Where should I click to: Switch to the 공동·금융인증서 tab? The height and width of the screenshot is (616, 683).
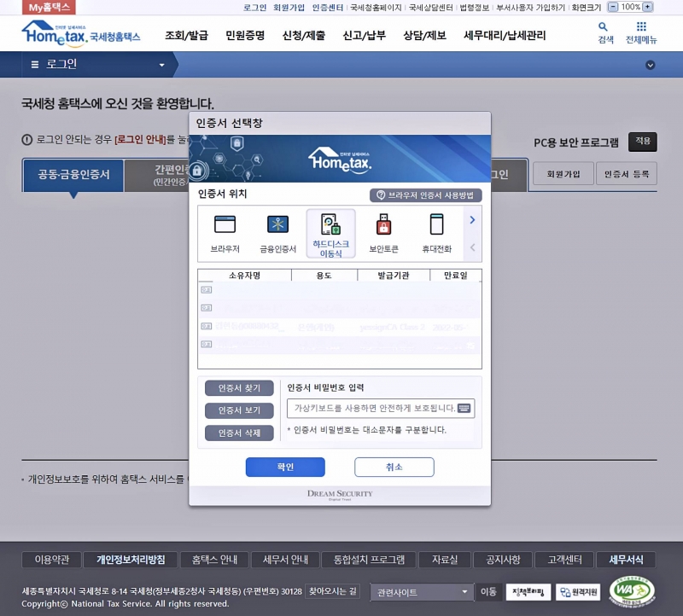tap(73, 175)
